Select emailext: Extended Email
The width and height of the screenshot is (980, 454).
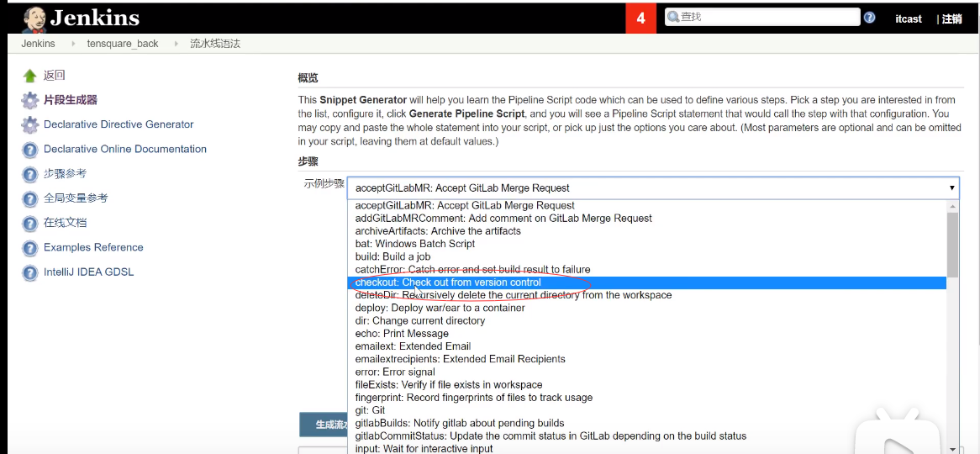pos(647,346)
